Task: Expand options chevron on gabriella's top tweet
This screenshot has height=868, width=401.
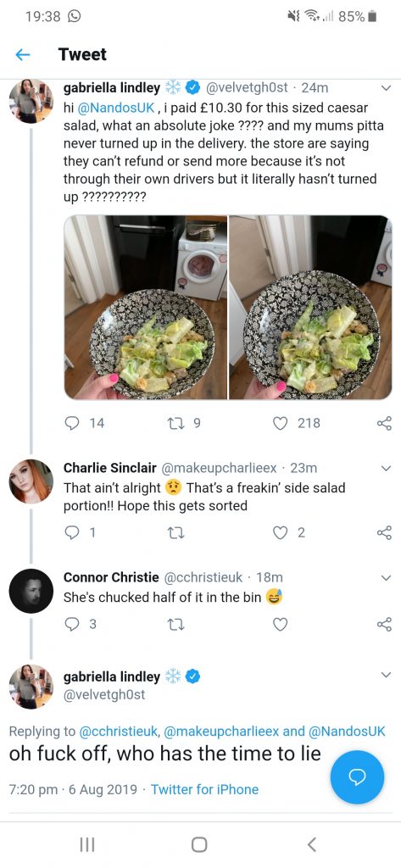Action: click(x=387, y=87)
